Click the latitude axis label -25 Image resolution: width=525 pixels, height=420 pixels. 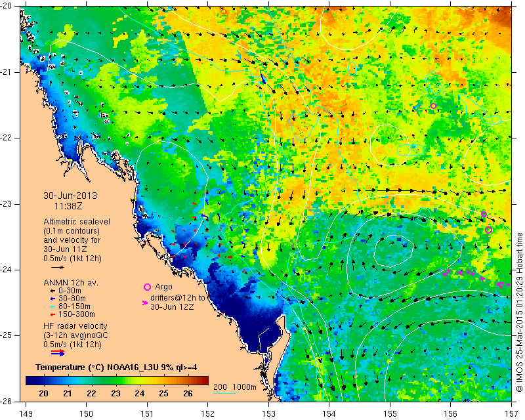[x=6, y=335]
